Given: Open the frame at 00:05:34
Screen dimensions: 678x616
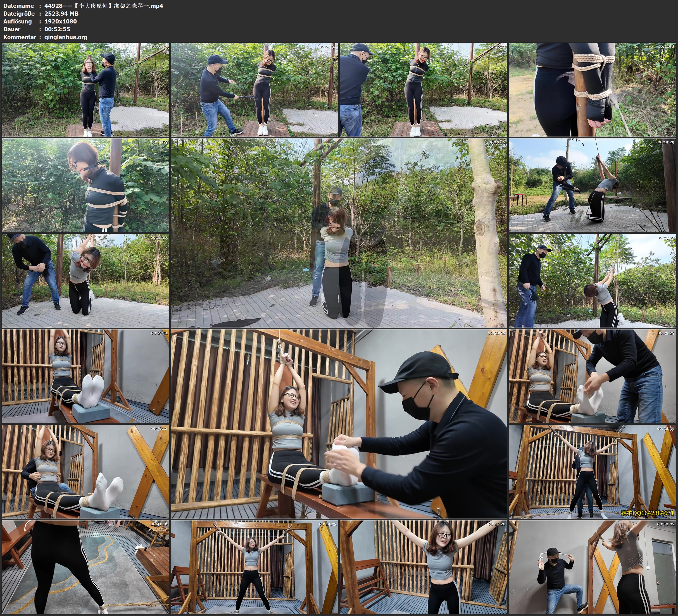Looking at the screenshot, I should click(254, 89).
